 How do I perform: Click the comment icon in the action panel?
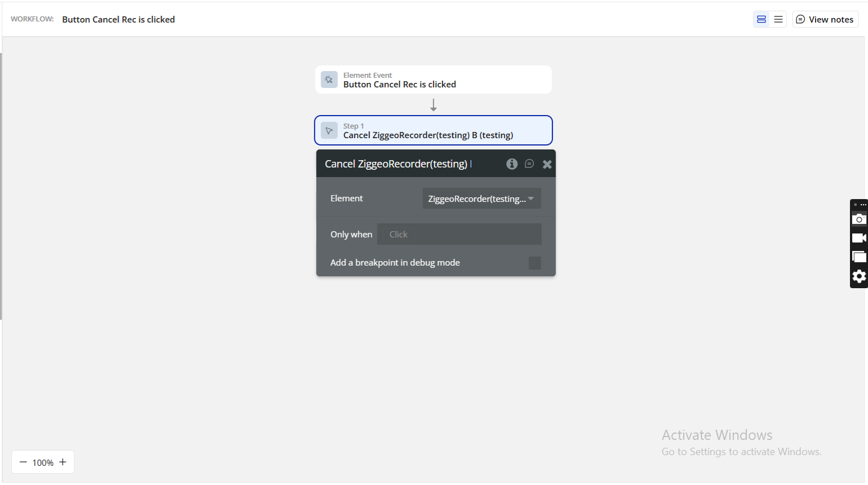coord(529,164)
